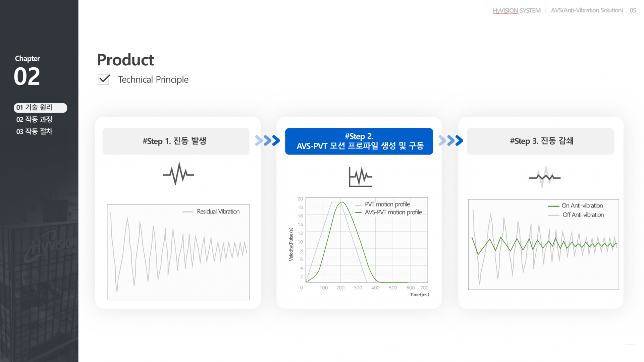The width and height of the screenshot is (644, 362).
Task: Click the triple chevron arrows between Step 2 and Step 3
Action: tap(450, 140)
